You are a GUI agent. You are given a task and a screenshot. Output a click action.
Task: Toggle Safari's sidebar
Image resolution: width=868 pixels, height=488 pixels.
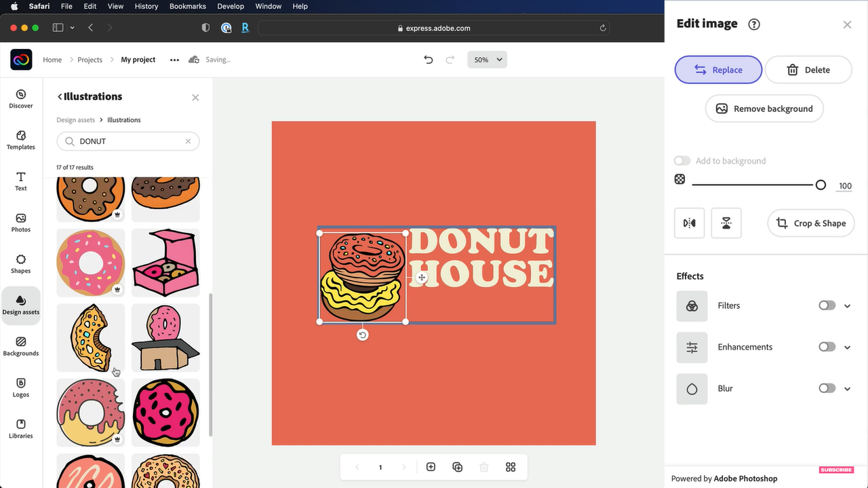click(58, 28)
